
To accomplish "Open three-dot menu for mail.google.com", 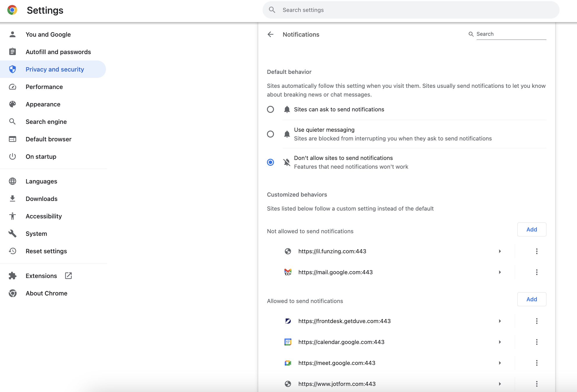I will (537, 272).
